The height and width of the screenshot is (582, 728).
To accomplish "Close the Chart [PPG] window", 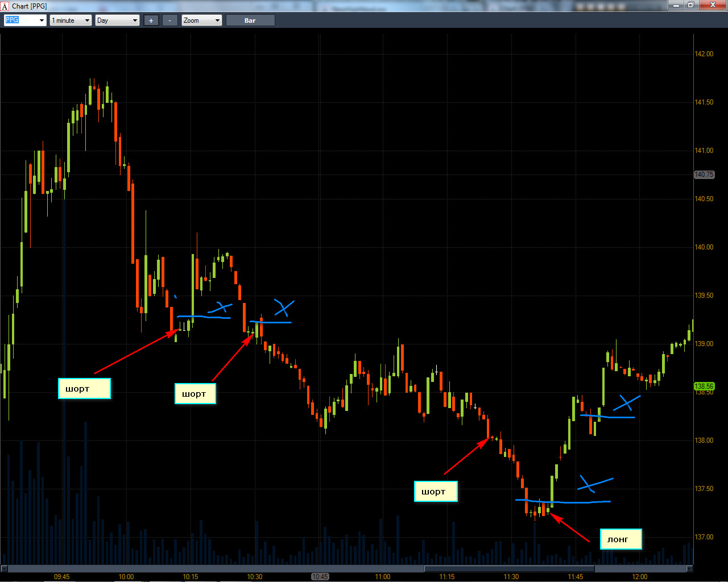I will tap(713, 5).
